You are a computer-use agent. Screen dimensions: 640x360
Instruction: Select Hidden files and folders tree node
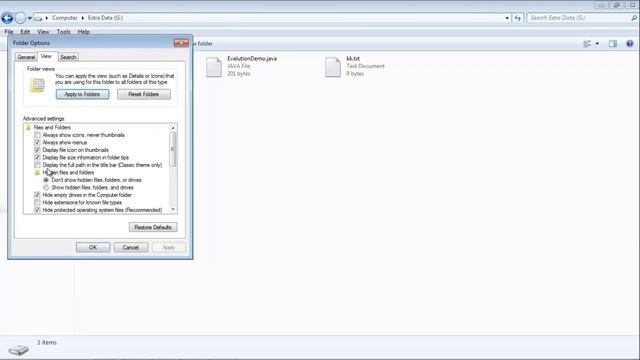(x=68, y=173)
